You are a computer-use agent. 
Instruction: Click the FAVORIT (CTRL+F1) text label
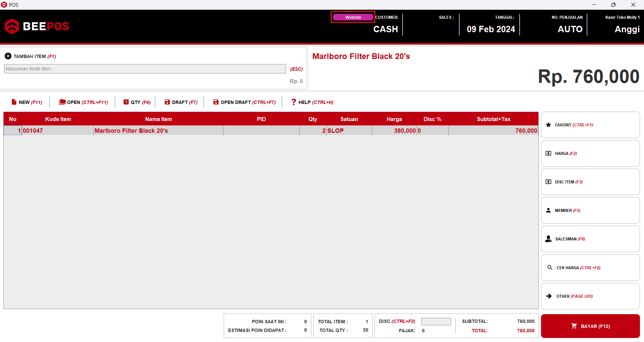click(x=574, y=125)
